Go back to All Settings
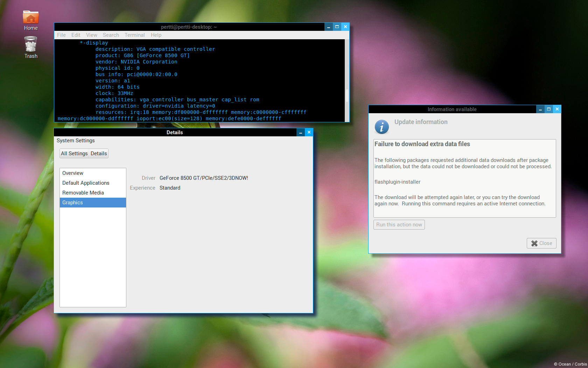Screen dimensions: 588x368 74,154
